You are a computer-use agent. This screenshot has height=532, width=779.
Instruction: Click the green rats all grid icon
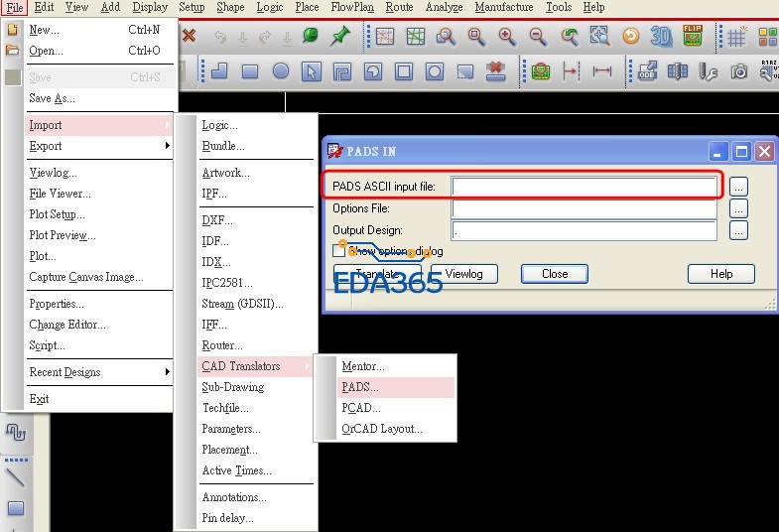(416, 37)
